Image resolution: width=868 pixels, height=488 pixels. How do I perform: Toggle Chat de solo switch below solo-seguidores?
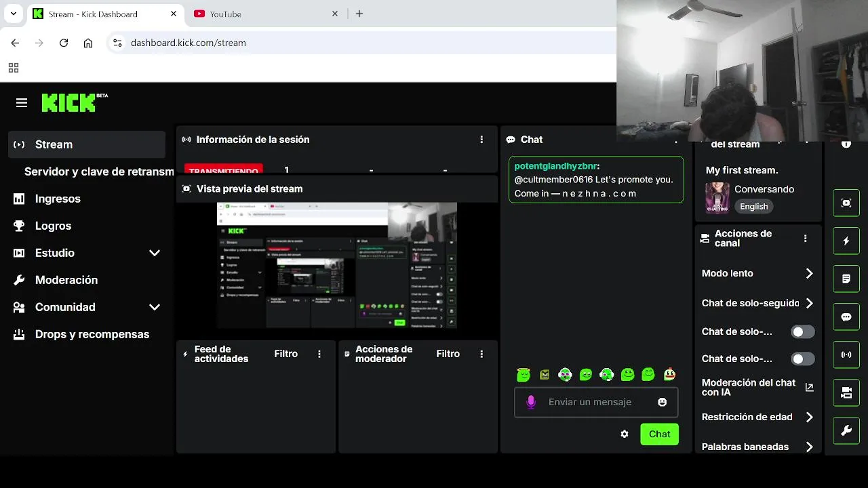[x=803, y=331]
